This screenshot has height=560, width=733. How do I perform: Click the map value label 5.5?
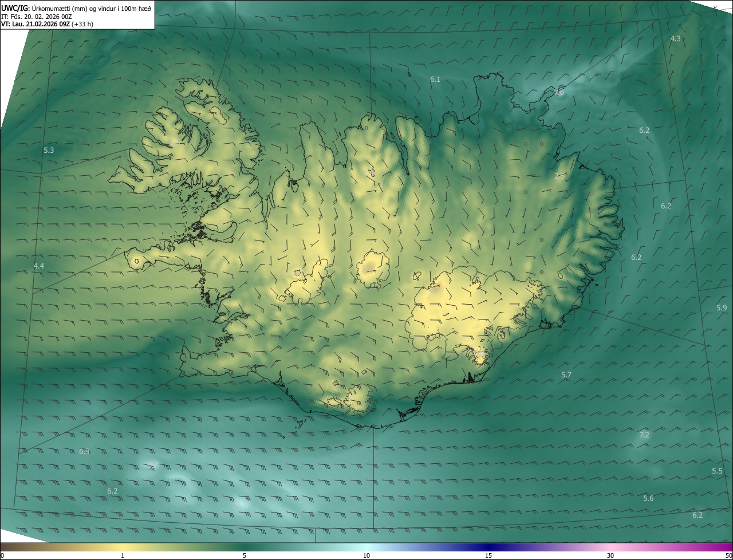[x=717, y=471]
